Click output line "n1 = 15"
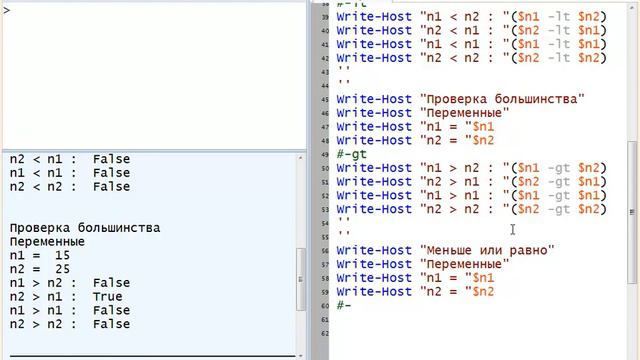 (40, 256)
